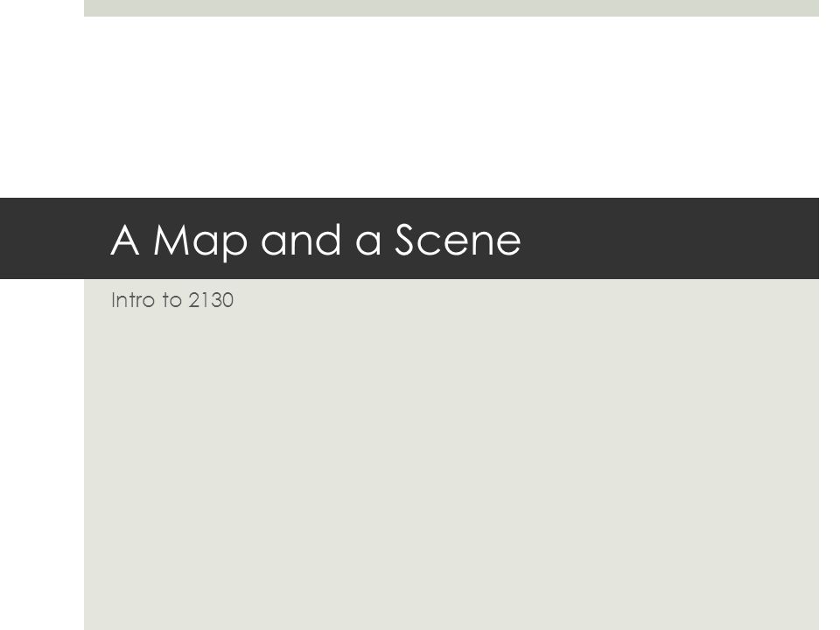
Task: Select the subtitle text "Intro to 2130"
Action: (172, 300)
